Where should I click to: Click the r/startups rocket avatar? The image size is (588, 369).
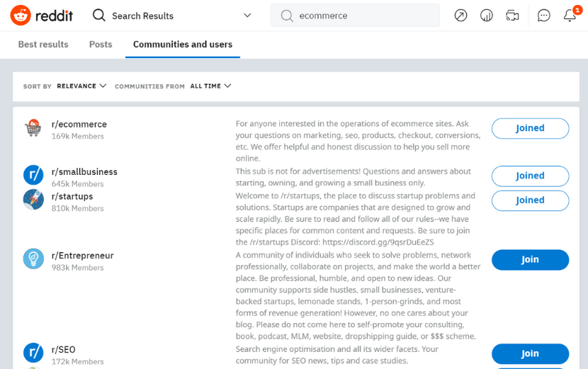coord(33,200)
